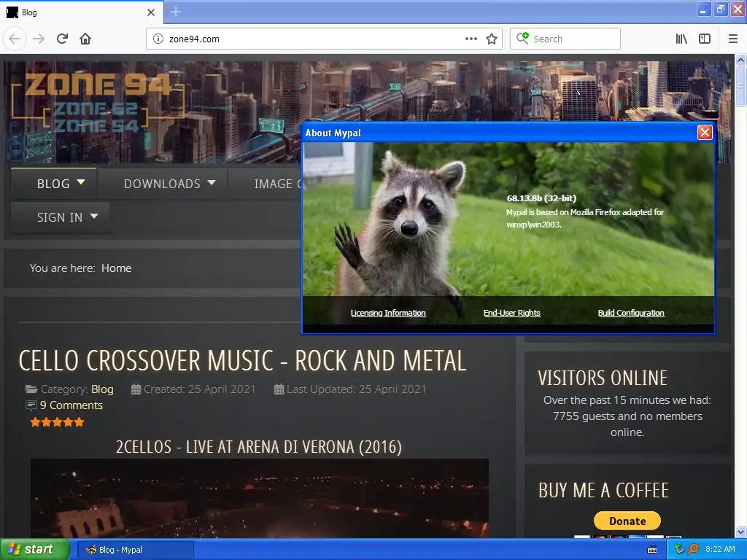Select Blog - Mypal taskbar button
The height and width of the screenshot is (560, 747).
click(x=135, y=550)
